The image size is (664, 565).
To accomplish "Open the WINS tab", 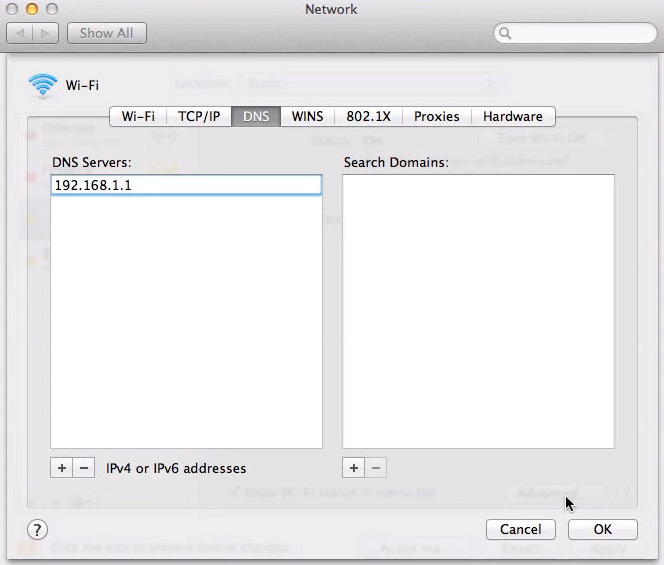I will (307, 116).
